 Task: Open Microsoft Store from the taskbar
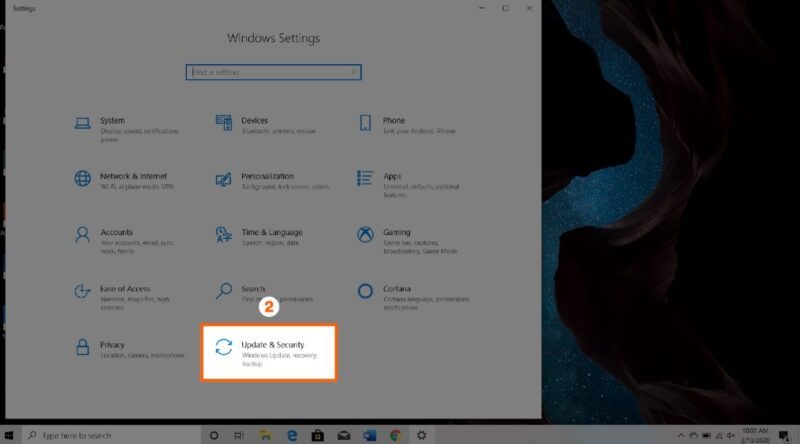[x=317, y=435]
